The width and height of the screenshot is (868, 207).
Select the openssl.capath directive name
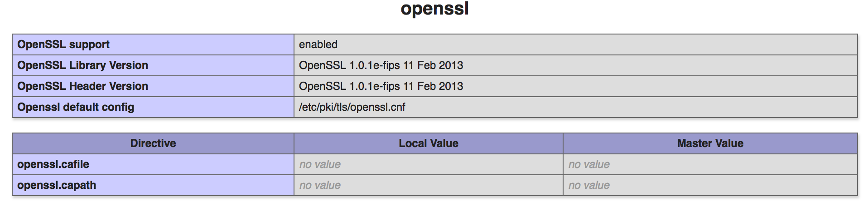point(57,185)
